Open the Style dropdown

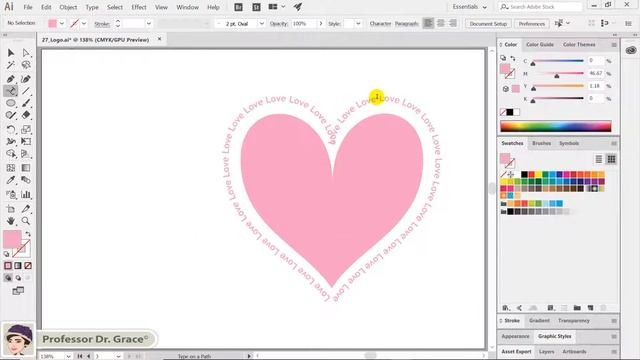coord(358,24)
